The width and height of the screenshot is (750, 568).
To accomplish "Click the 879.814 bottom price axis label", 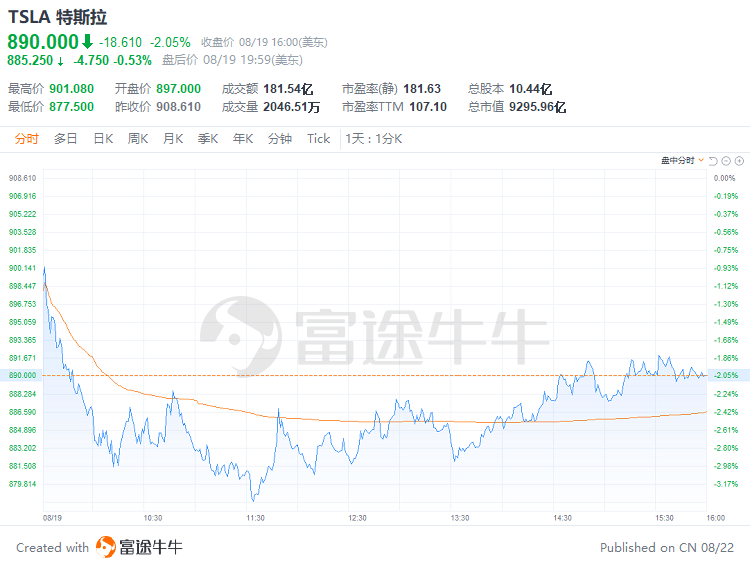I will click(x=22, y=484).
